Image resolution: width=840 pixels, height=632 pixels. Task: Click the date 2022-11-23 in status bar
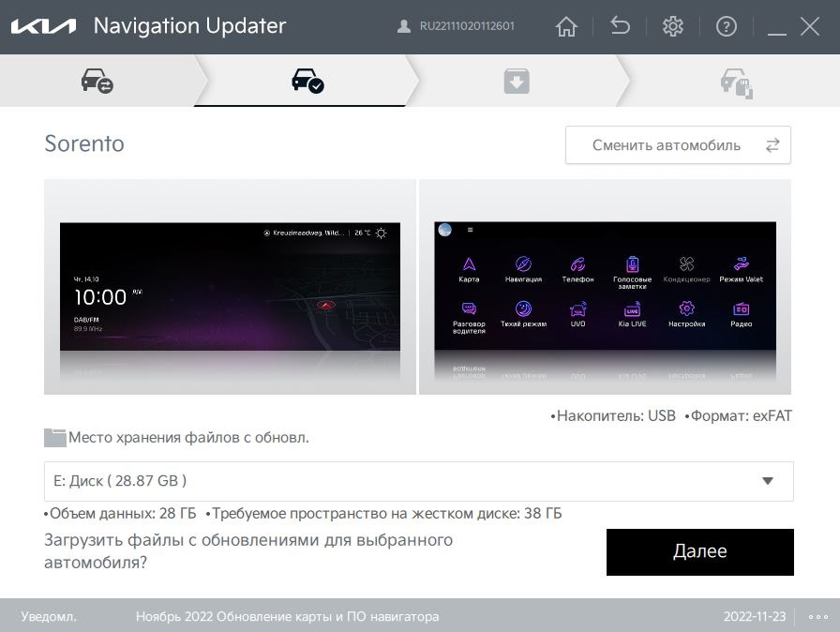point(755,616)
